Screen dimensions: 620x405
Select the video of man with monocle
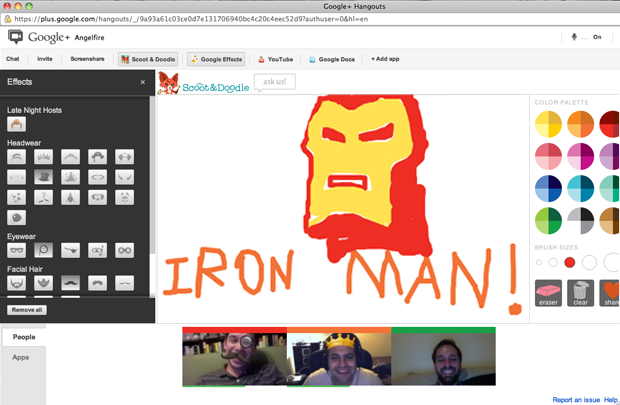(x=234, y=359)
